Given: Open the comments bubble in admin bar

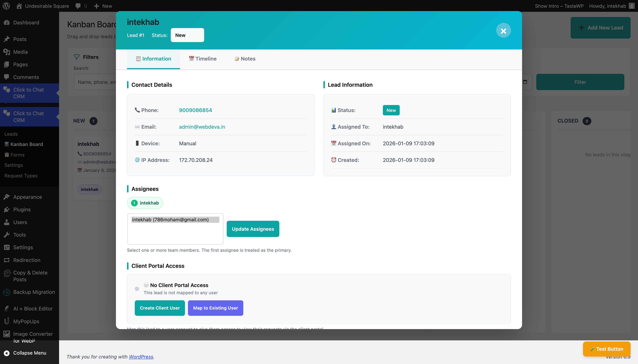Looking at the screenshot, I should tap(78, 6).
